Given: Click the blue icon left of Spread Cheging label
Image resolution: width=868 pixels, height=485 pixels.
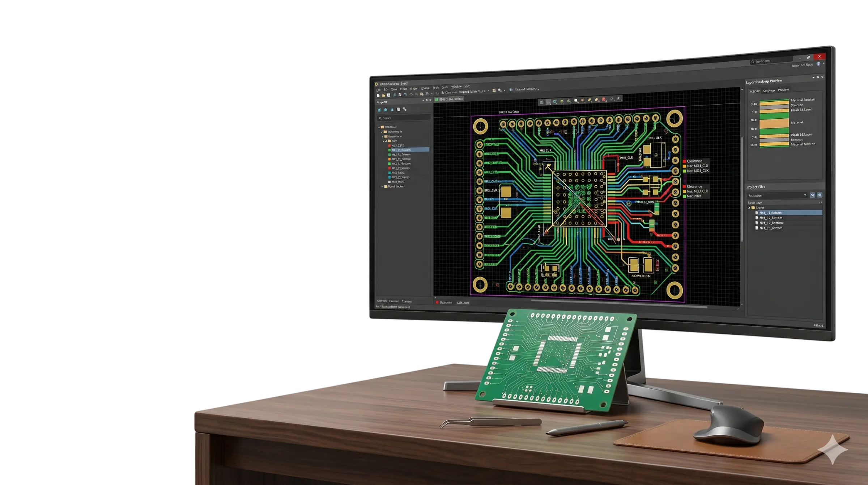Looking at the screenshot, I should pyautogui.click(x=511, y=90).
